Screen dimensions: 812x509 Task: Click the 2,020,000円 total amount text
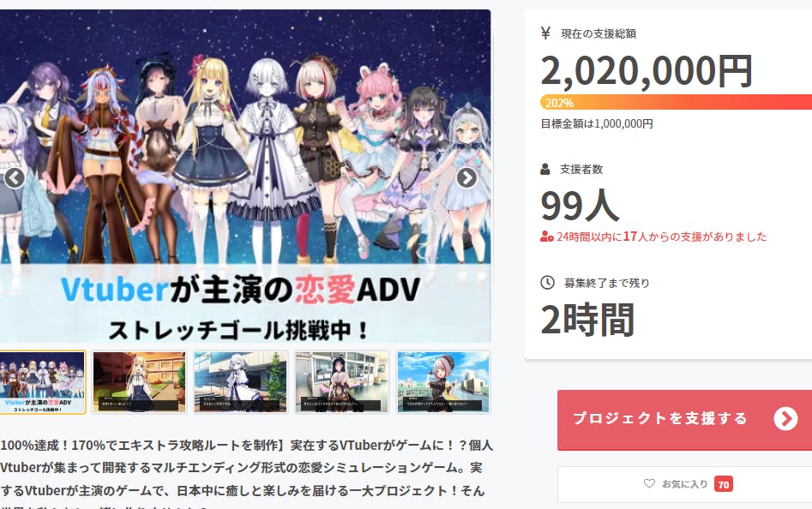[647, 71]
